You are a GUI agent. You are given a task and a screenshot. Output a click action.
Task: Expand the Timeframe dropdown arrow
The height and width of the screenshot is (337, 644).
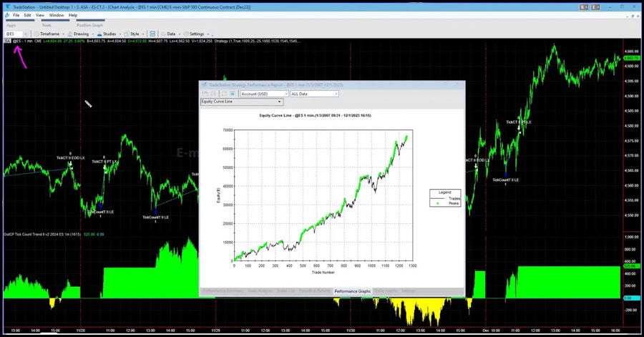point(63,34)
